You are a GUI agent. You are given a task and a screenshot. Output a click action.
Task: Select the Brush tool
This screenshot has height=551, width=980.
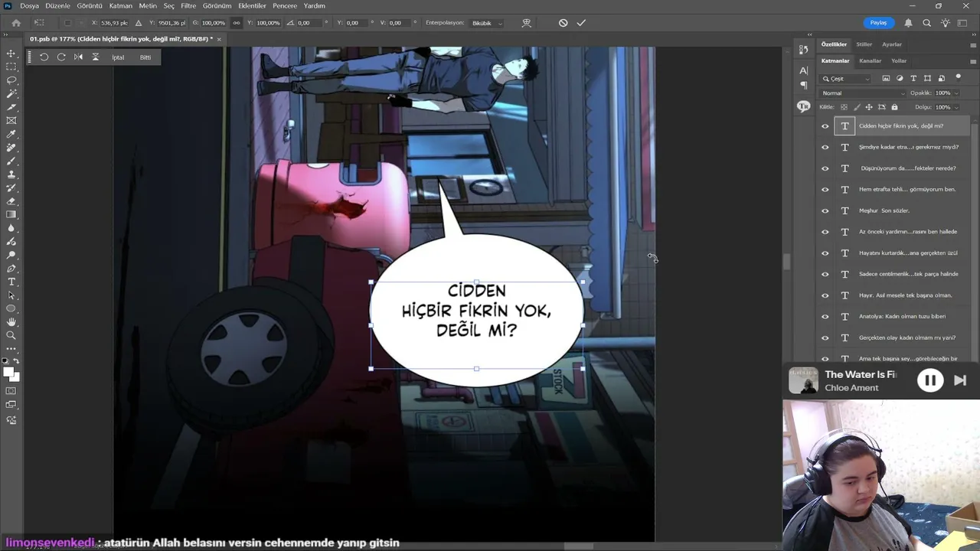[11, 161]
